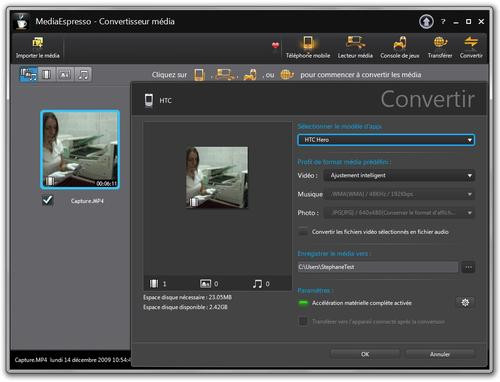Expand the Vidéo Ajustement intelligent dropdown

(399, 175)
